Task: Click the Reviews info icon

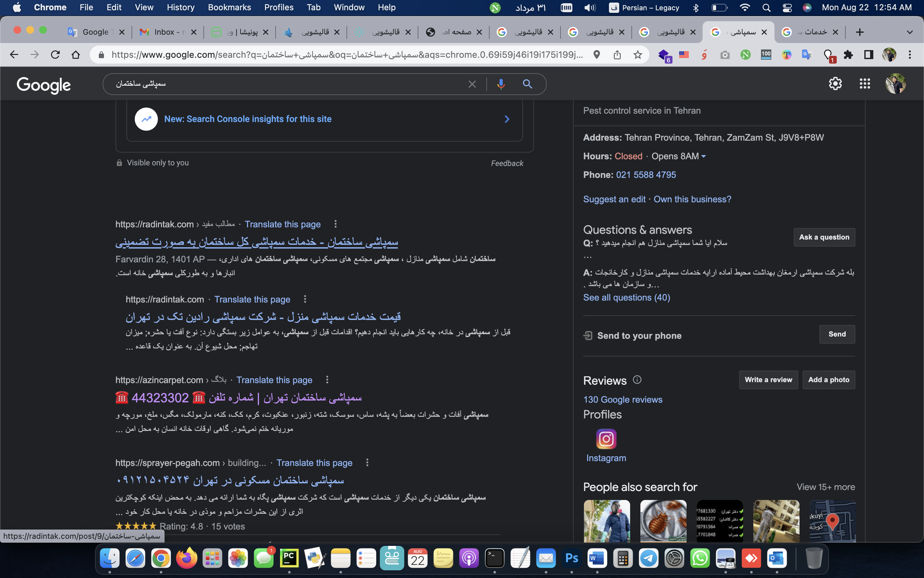Action: 637,380
